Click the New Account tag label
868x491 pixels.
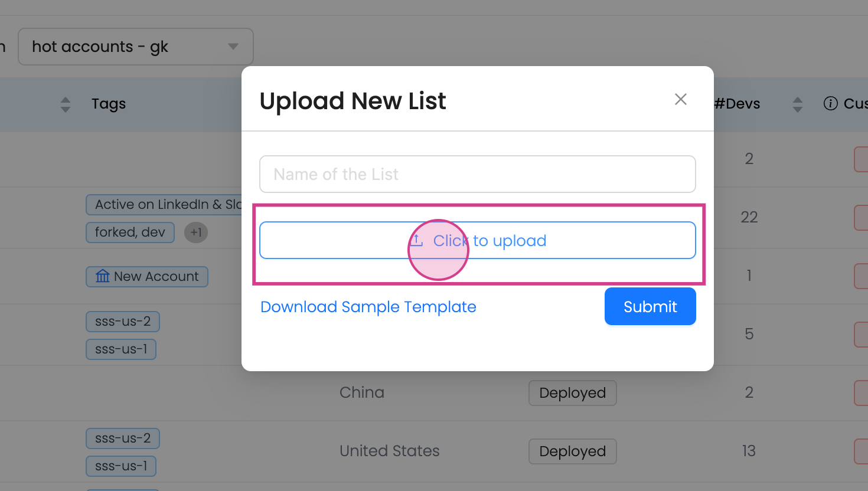coord(156,276)
